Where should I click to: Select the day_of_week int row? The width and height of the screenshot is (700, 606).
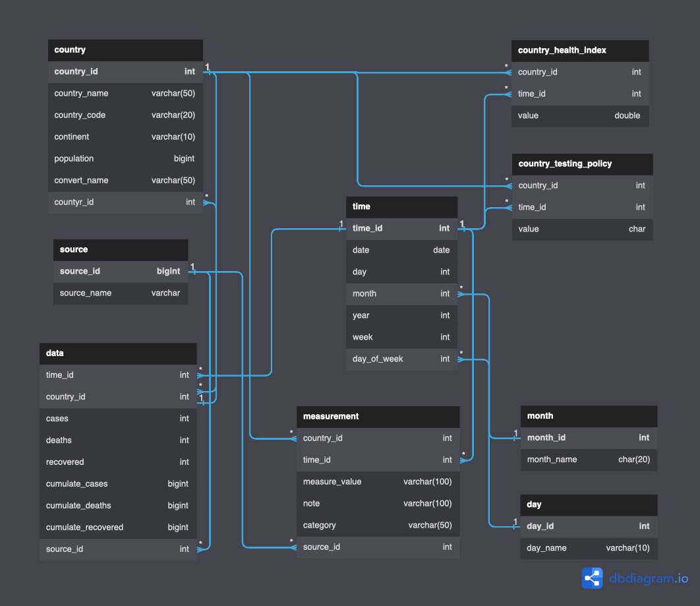pyautogui.click(x=402, y=359)
